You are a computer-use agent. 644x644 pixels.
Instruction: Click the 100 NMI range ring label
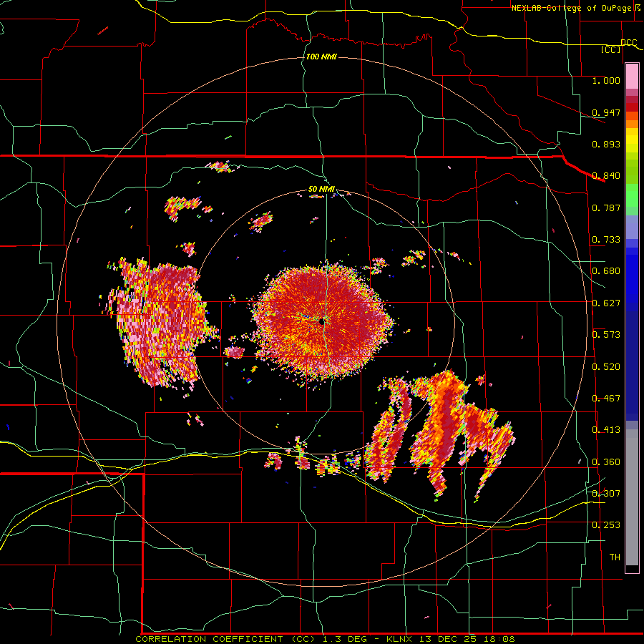[x=321, y=57]
